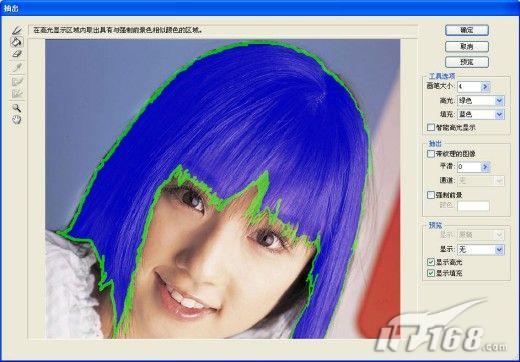Uncheck the 显示高光 show highlight checkbox
520x362 pixels.
(431, 263)
